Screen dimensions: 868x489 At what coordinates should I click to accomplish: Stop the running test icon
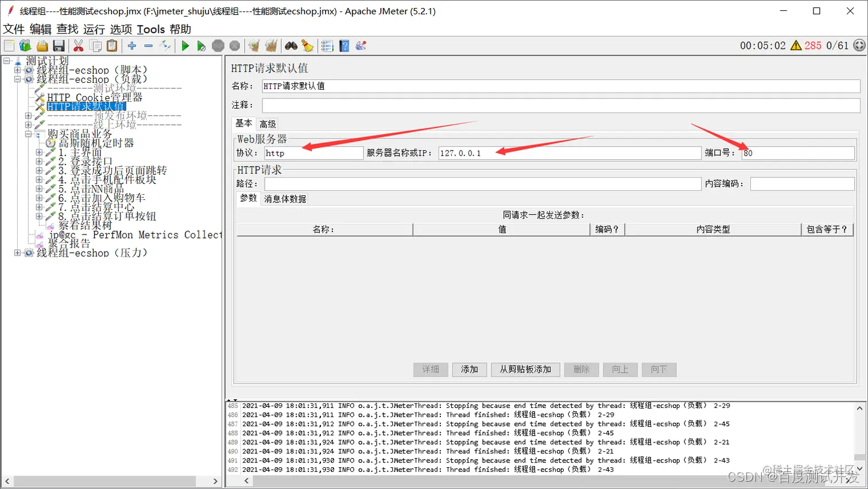coord(218,46)
